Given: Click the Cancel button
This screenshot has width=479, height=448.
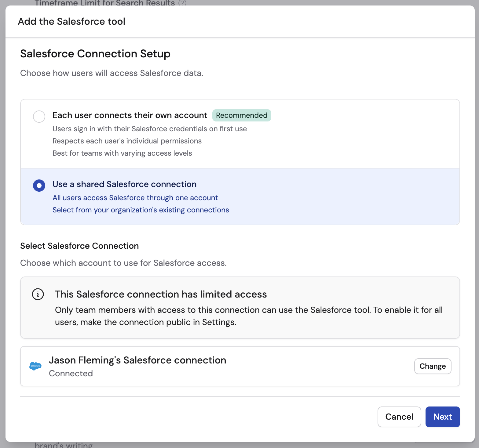Looking at the screenshot, I should pos(399,417).
